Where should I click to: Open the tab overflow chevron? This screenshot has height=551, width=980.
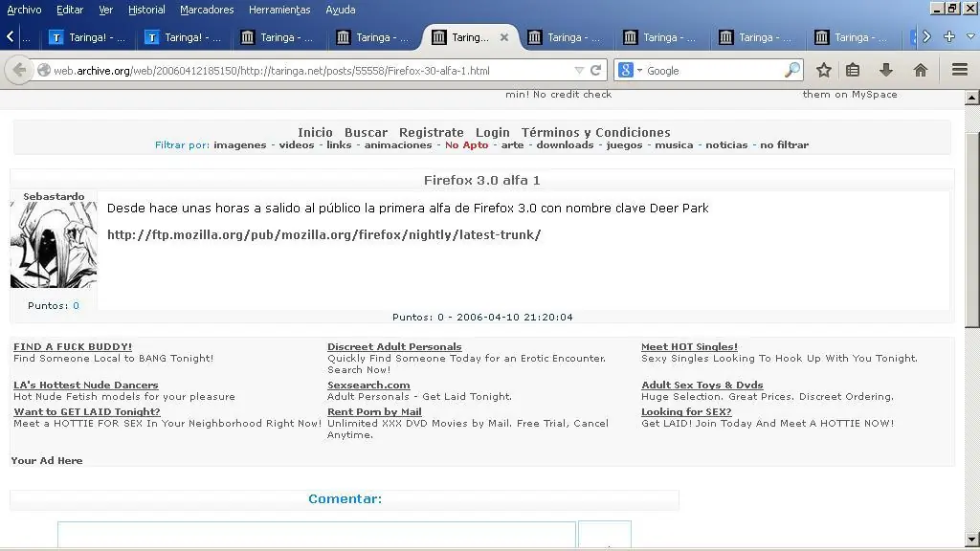924,37
